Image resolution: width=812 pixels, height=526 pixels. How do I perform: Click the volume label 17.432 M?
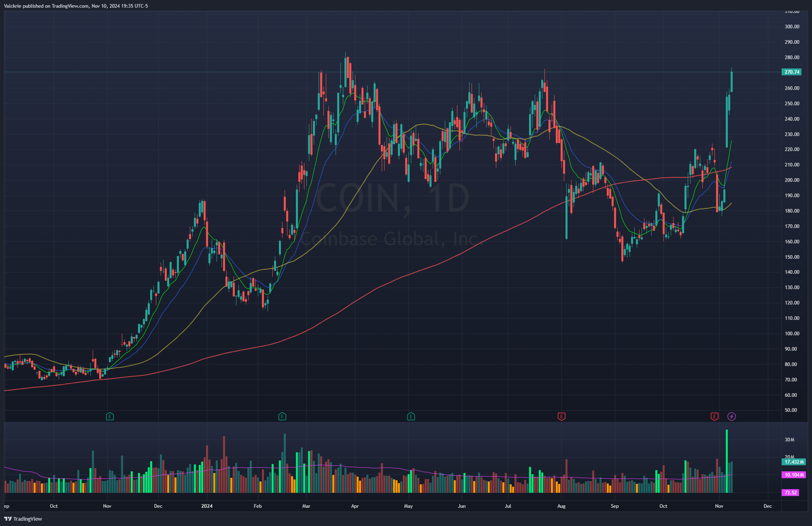point(794,462)
